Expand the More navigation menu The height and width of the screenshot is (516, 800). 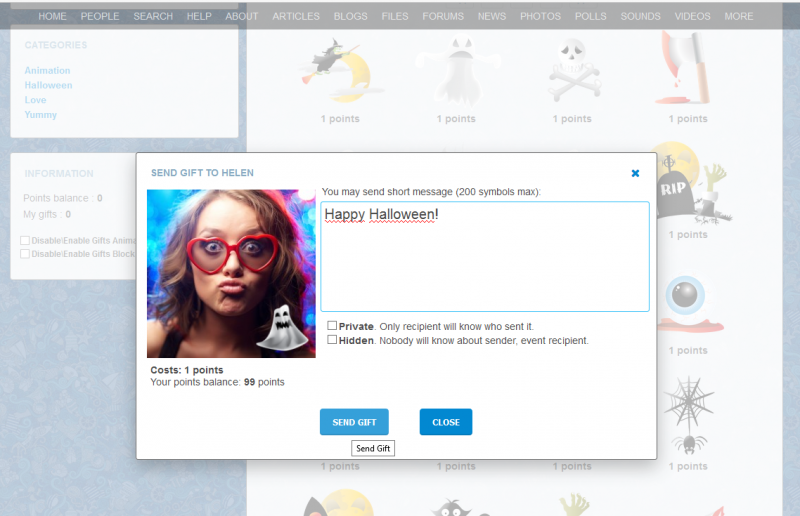[739, 16]
